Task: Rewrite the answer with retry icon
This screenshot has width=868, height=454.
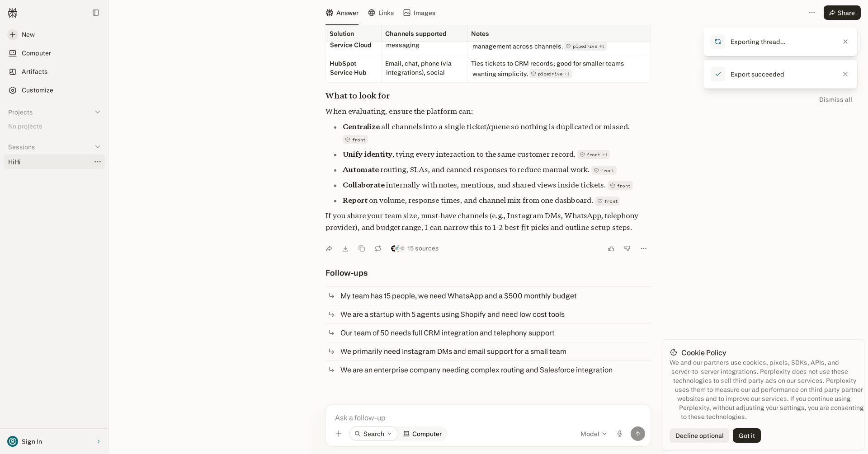Action: point(378,248)
